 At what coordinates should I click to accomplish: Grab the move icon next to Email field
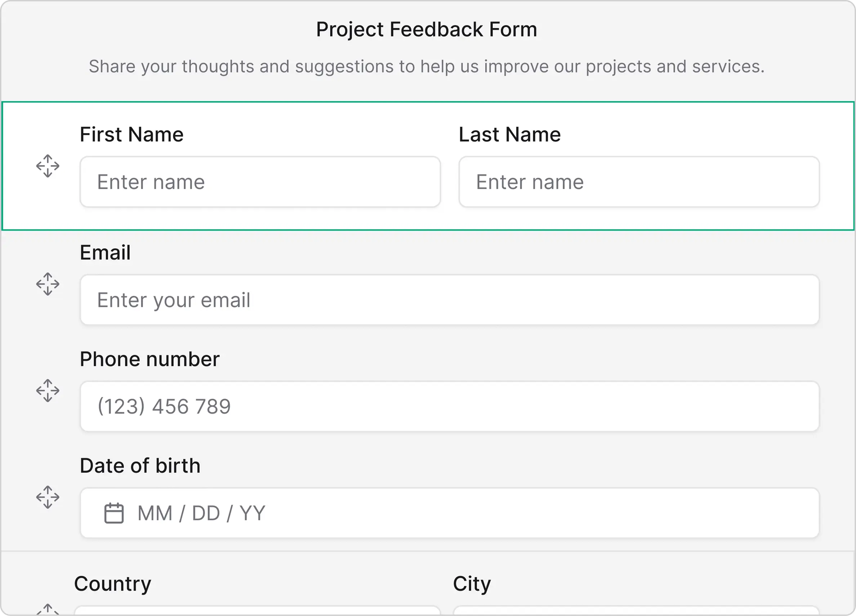[48, 284]
